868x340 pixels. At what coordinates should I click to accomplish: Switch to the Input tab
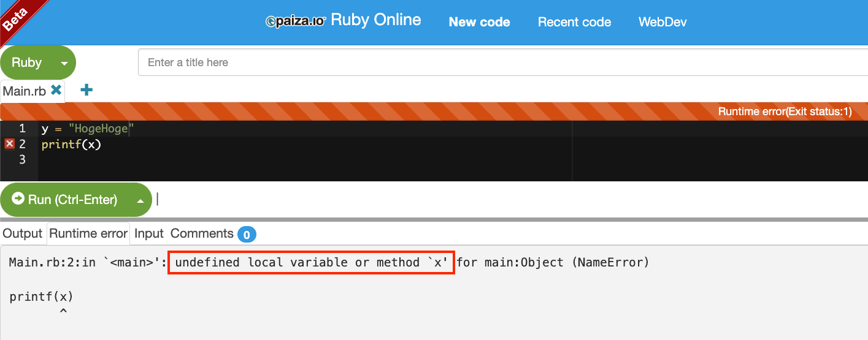pos(149,233)
